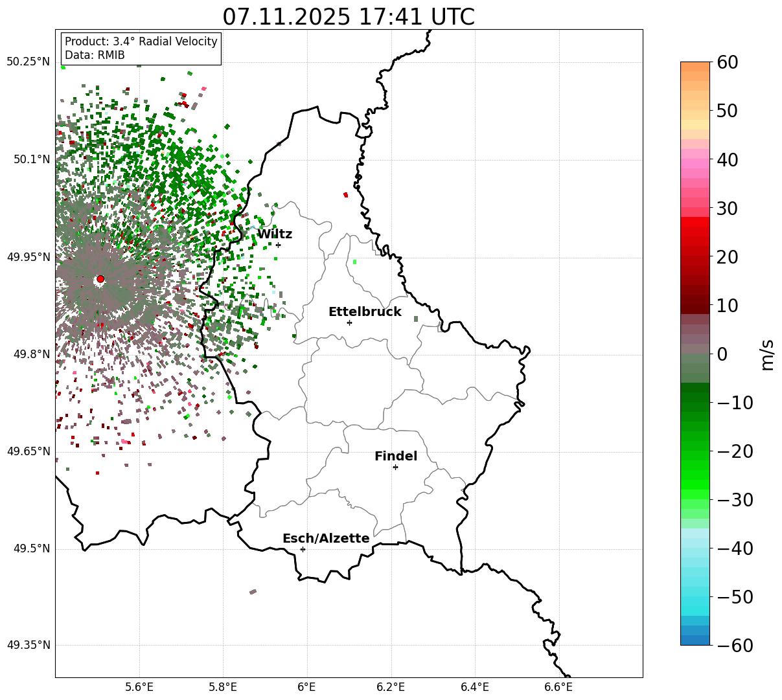
Task: Click the Ettelbruck station cross marker
Action: click(x=349, y=322)
